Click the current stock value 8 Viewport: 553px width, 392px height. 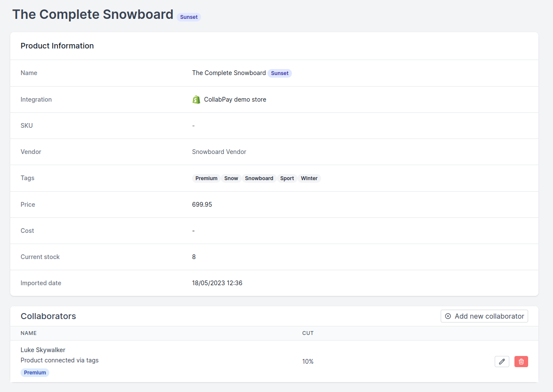pos(194,257)
